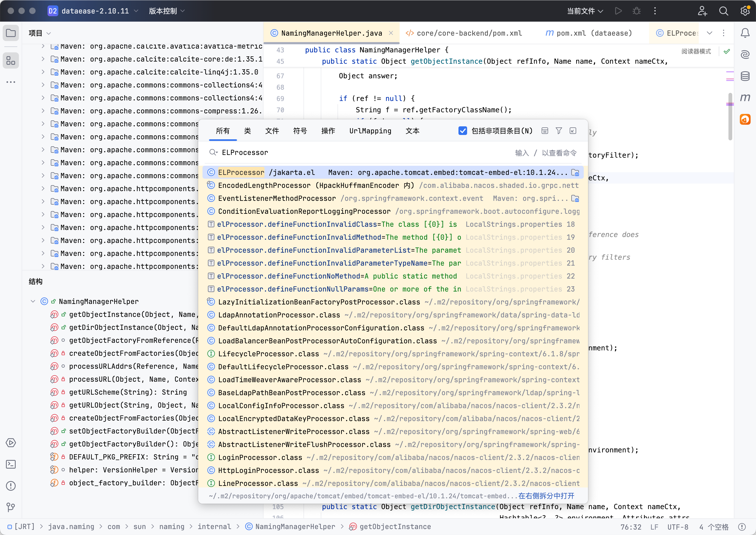Click the more tool windows ellipsis icon
Screen dimensions: 756x535
coord(11,82)
